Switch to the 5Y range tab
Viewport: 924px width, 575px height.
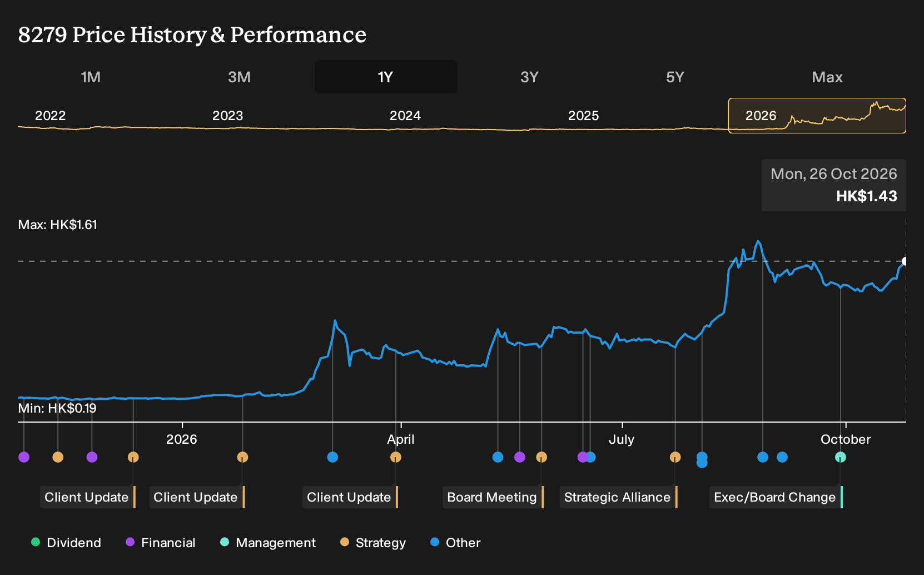(x=675, y=77)
